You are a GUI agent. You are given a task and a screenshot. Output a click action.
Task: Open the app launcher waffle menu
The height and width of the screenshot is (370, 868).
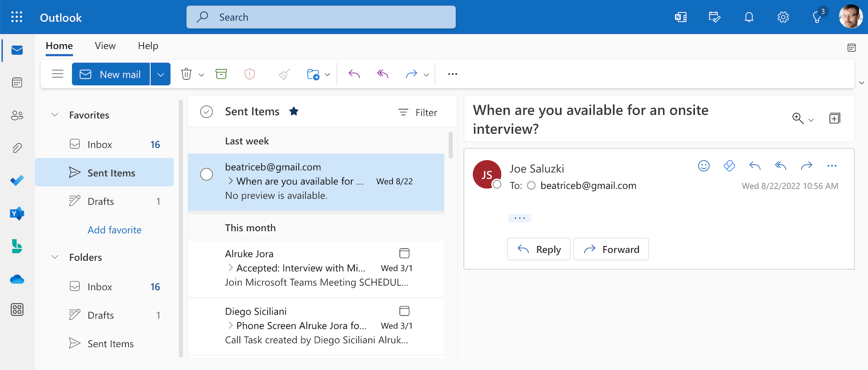17,17
